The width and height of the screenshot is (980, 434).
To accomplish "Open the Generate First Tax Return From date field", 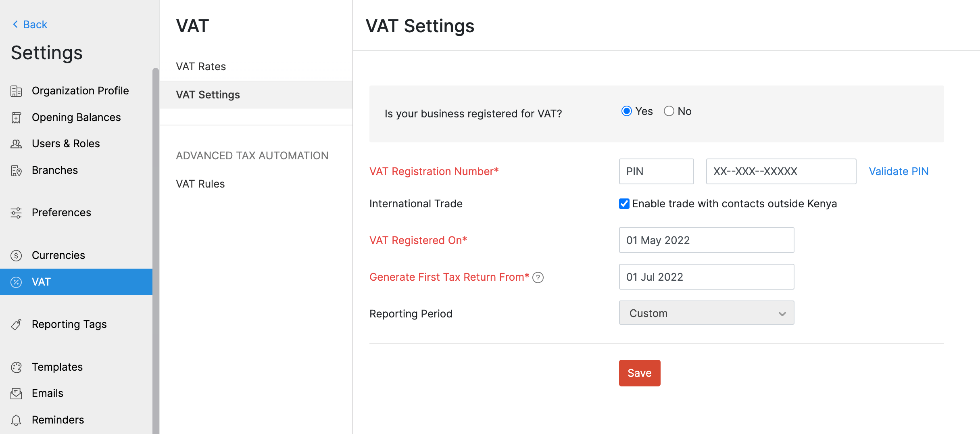I will coord(706,277).
